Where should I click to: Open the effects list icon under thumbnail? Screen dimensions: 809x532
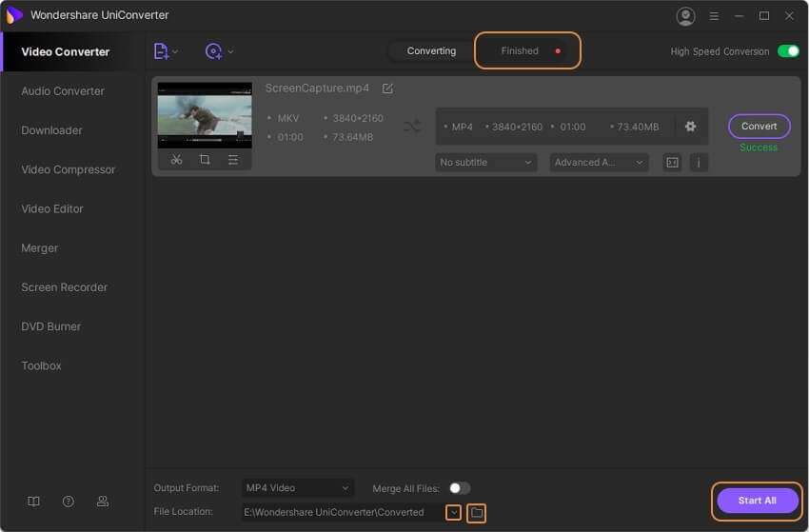point(233,160)
